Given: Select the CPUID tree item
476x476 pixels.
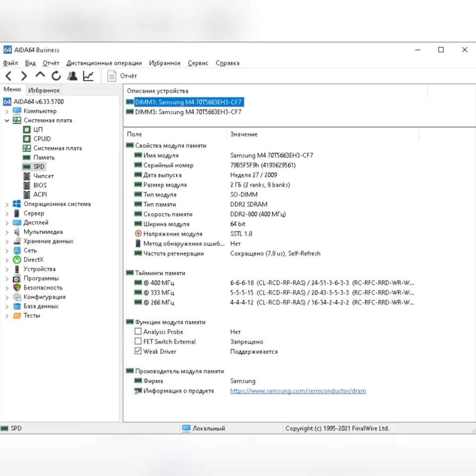Looking at the screenshot, I should [42, 139].
